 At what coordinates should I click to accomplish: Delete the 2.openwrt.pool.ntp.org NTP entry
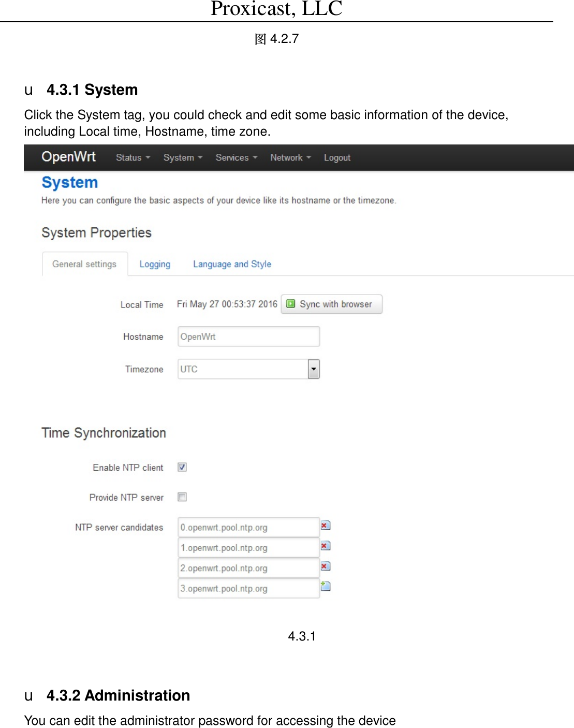point(325,566)
